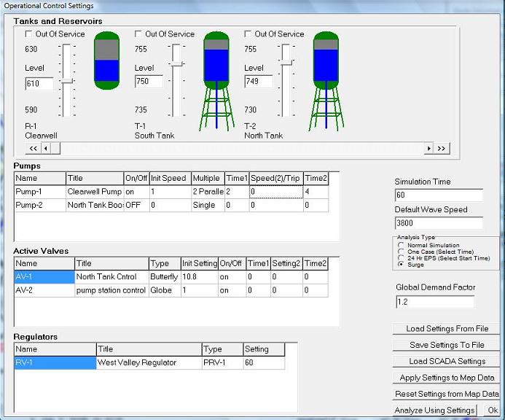
Task: Click Analyze Using Settings button
Action: tap(434, 411)
